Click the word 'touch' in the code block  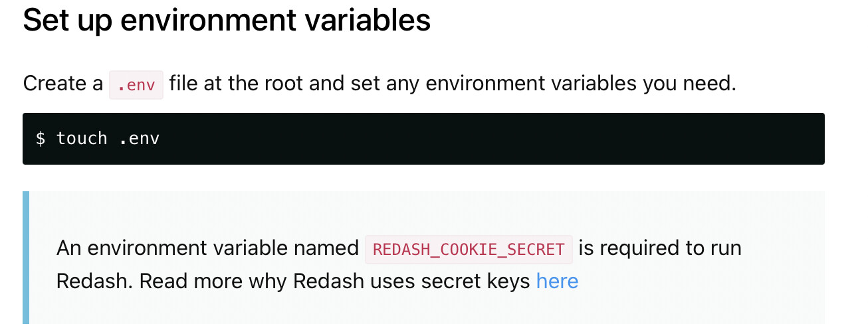[x=82, y=138]
